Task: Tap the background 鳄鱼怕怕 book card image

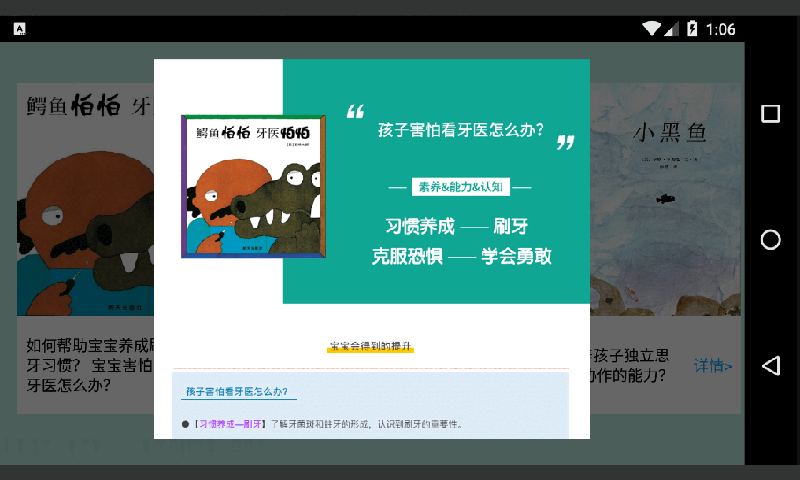Action: tap(85, 200)
